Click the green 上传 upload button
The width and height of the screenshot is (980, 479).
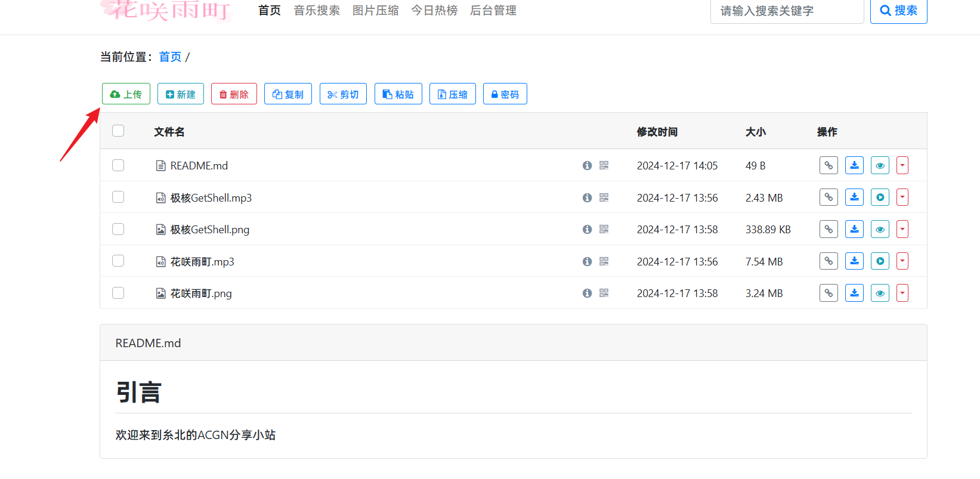pyautogui.click(x=126, y=94)
